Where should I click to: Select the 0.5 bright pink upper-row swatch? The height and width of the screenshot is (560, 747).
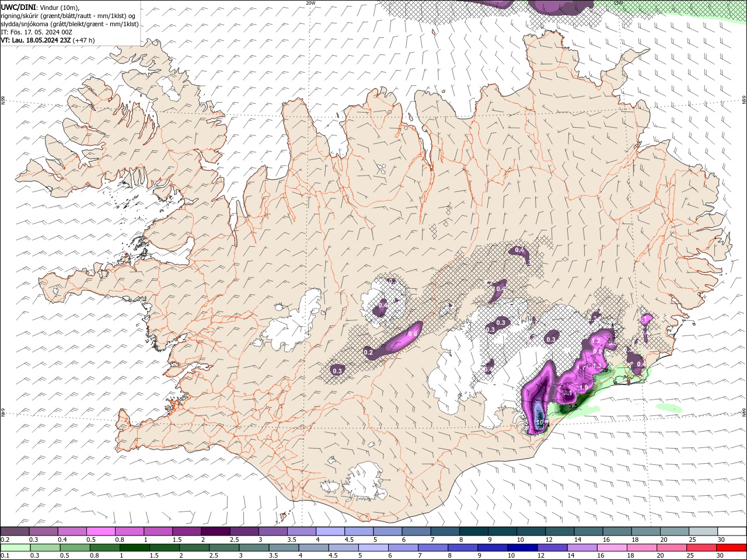[100, 531]
